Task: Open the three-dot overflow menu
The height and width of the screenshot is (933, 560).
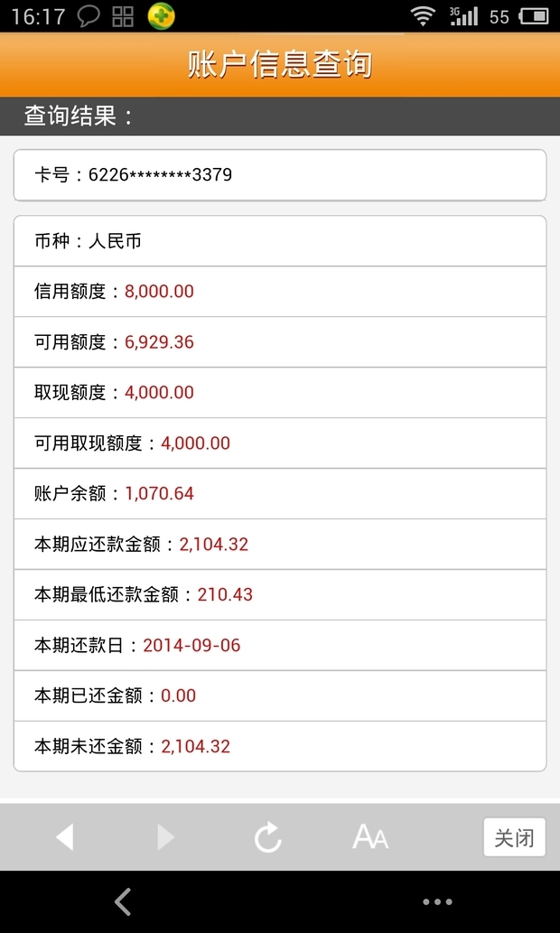Action: point(437,902)
